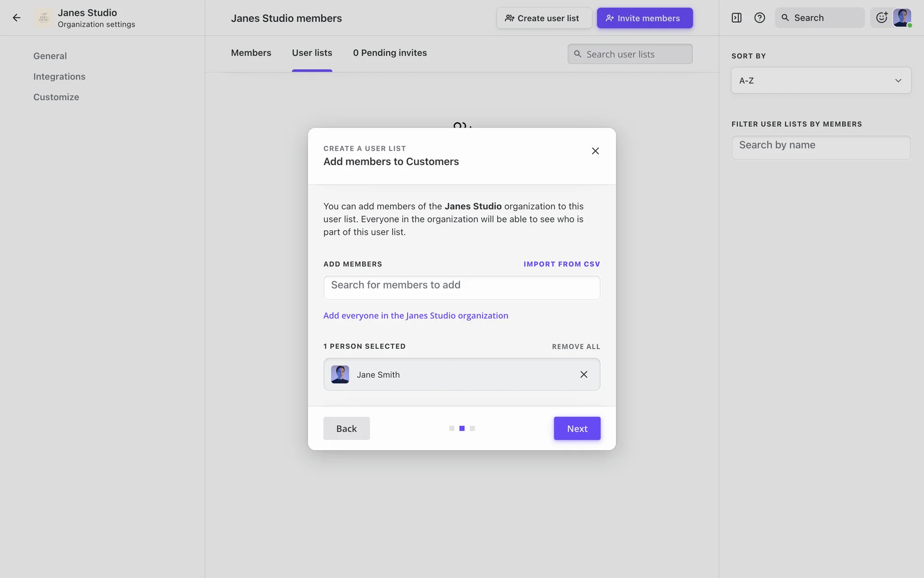Close the Create a user list dialog

click(595, 151)
